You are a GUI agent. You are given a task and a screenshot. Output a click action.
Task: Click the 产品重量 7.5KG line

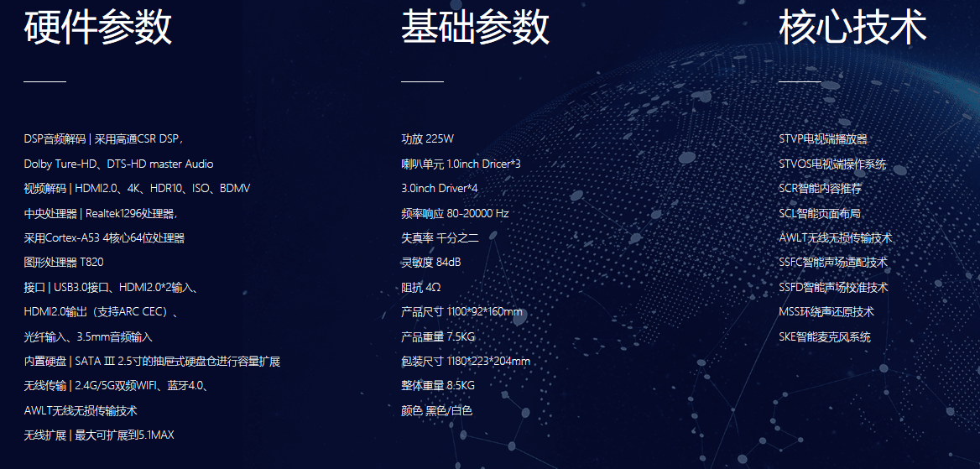[x=438, y=336]
